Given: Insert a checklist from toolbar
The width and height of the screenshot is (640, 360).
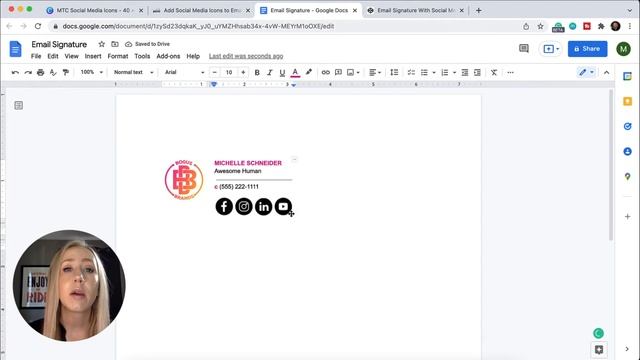Looking at the screenshot, I should coord(411,73).
